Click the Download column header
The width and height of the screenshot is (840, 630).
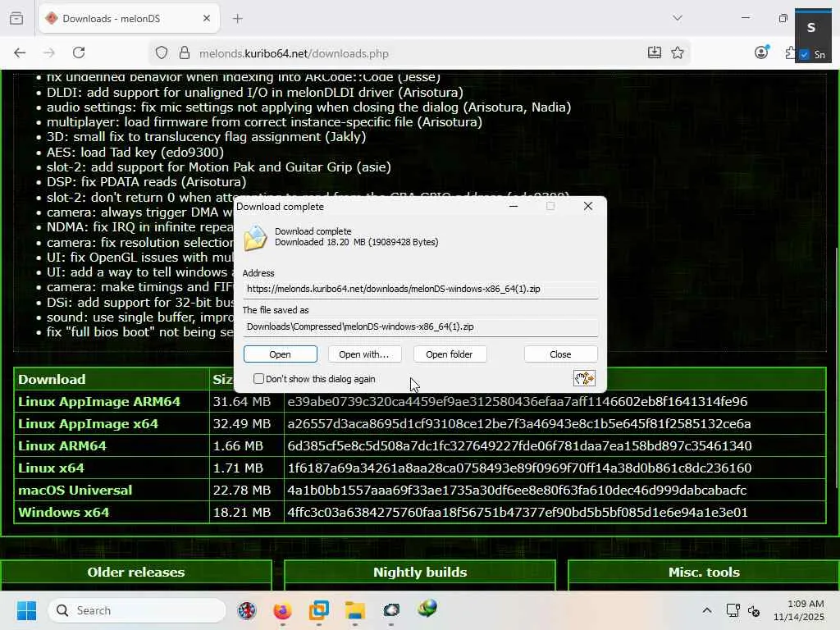point(52,379)
